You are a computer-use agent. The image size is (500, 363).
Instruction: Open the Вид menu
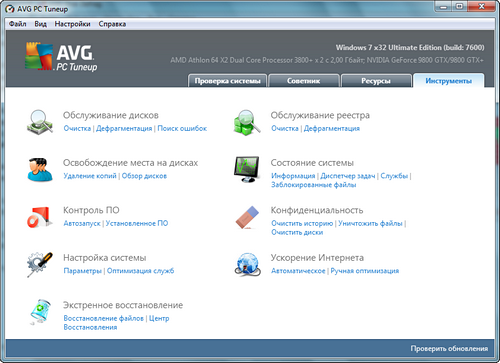pos(41,24)
